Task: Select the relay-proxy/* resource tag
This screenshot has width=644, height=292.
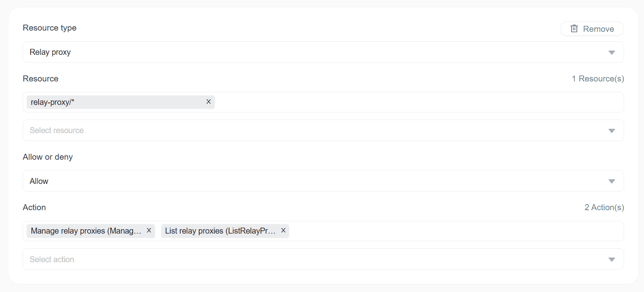Action: coord(115,102)
